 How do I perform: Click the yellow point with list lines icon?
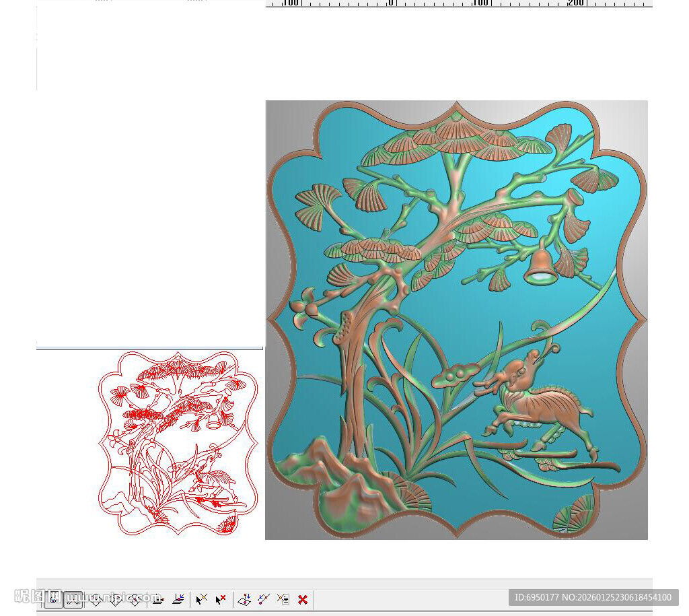click(283, 599)
